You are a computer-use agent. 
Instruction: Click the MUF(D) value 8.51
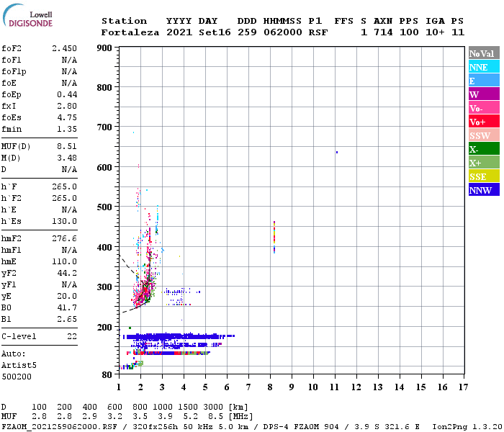pyautogui.click(x=67, y=147)
